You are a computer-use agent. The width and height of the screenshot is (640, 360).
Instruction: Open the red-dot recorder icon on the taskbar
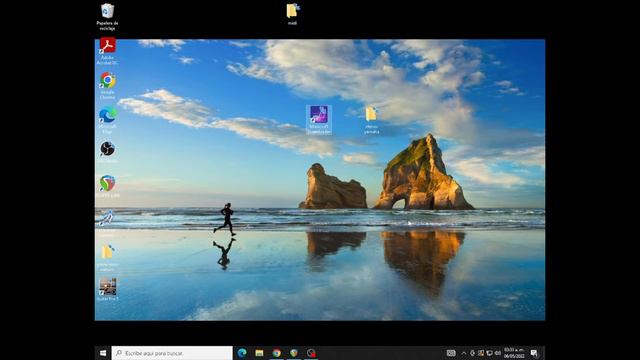point(311,353)
